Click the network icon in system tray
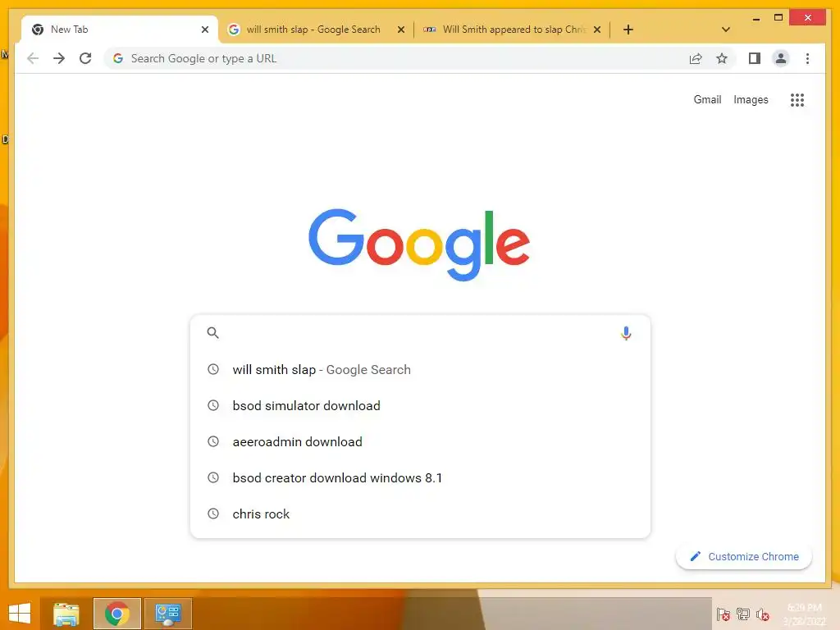Viewport: 840px width, 630px height. [743, 614]
